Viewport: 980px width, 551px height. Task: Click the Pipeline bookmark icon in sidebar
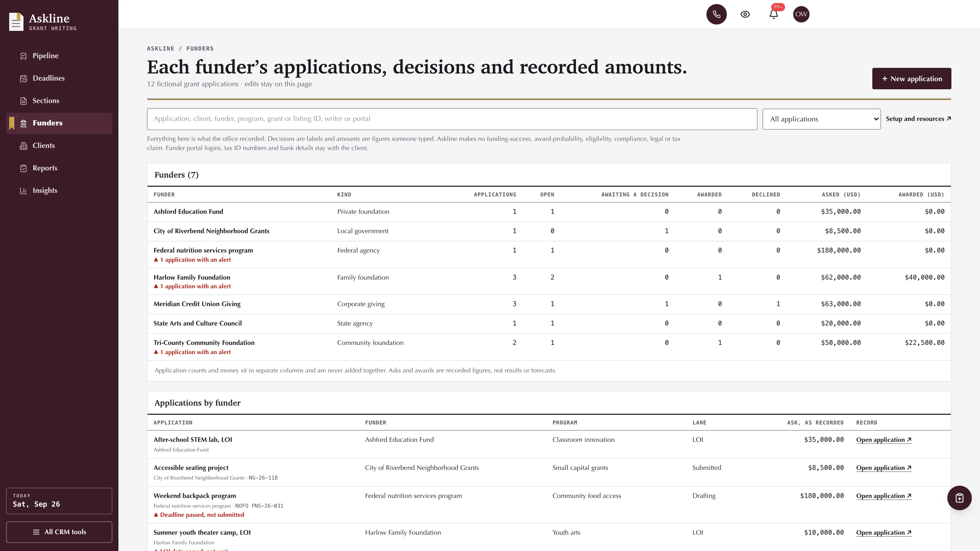tap(23, 56)
